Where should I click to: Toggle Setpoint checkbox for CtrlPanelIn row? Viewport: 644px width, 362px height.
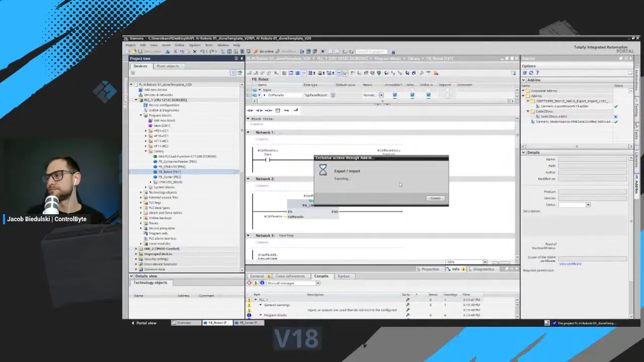447,95
